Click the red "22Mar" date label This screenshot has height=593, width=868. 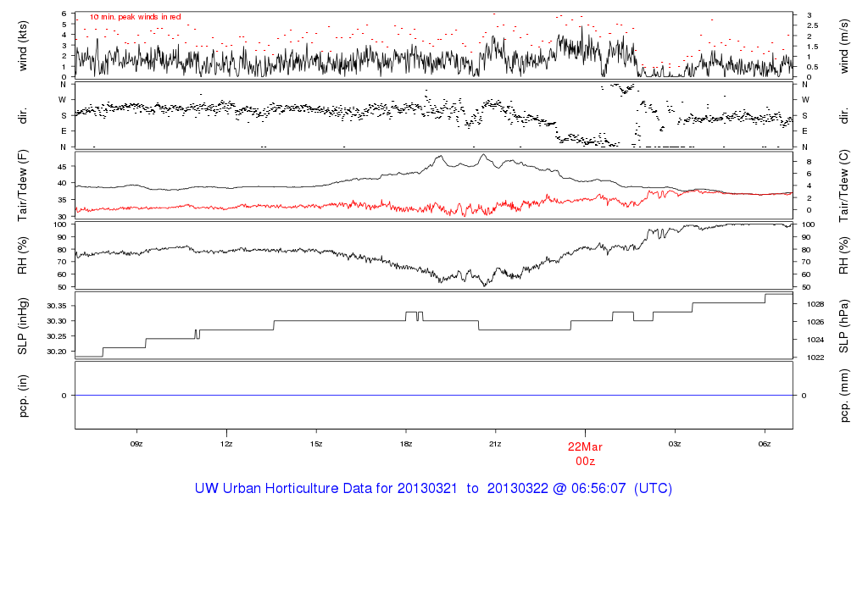585,447
